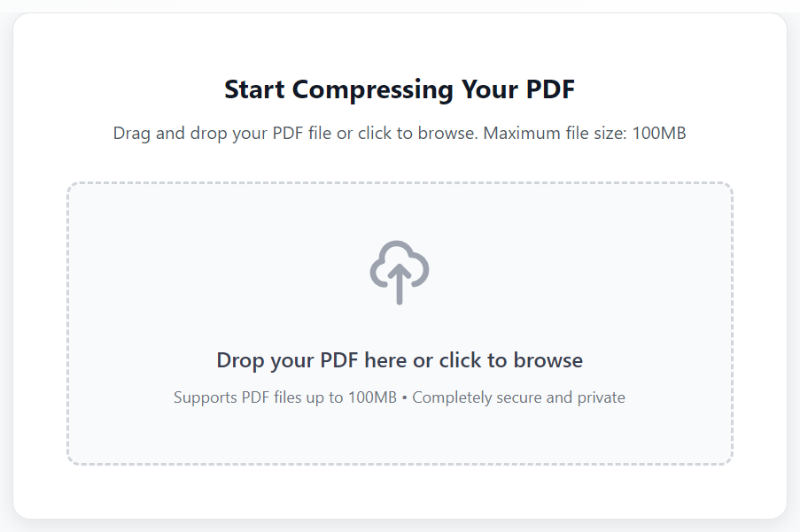This screenshot has width=800, height=532.
Task: Click the words "click to browse" in the subtitle
Action: (x=418, y=134)
